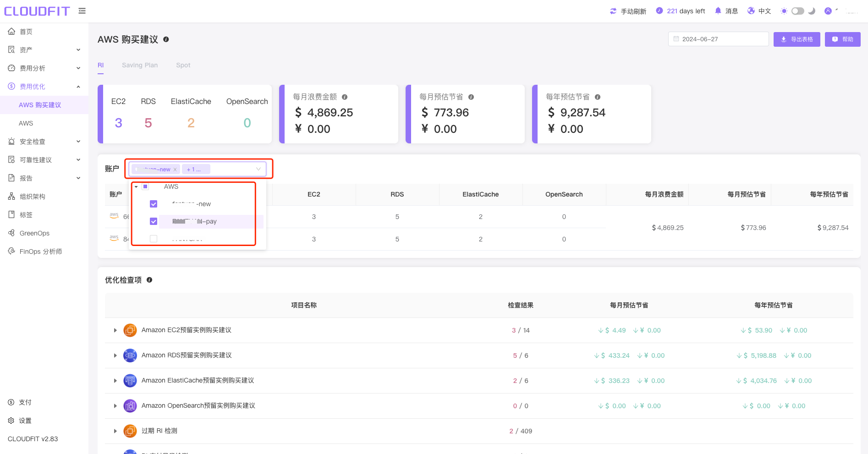Open the 安全检查 sidebar menu
Viewport: 868px width, 454px height.
point(44,141)
